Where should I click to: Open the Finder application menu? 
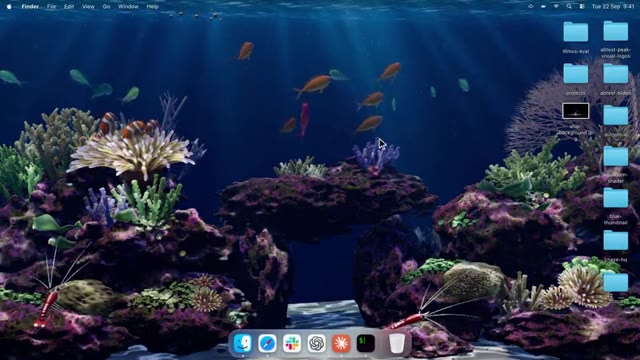coord(30,7)
